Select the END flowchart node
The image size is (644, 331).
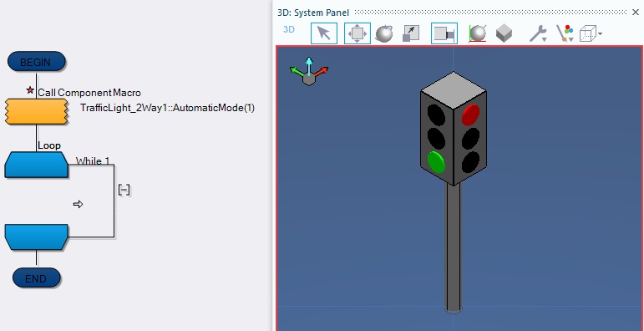(x=36, y=278)
